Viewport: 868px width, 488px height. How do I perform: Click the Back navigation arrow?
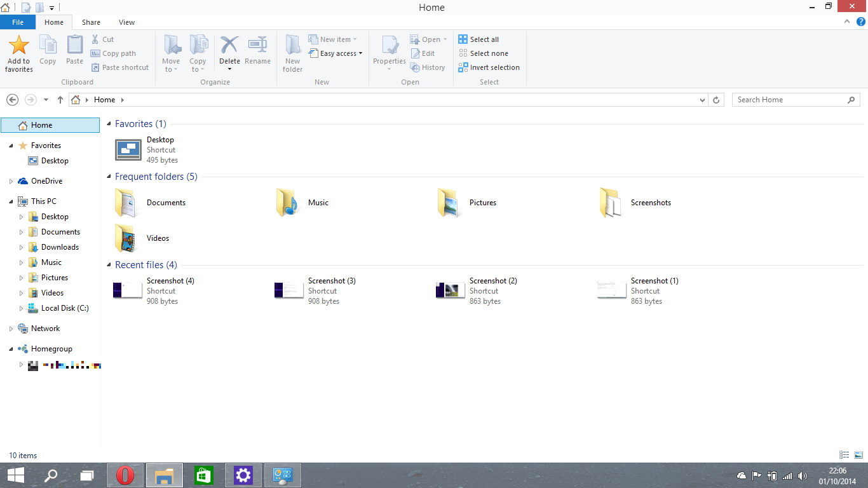(12, 100)
